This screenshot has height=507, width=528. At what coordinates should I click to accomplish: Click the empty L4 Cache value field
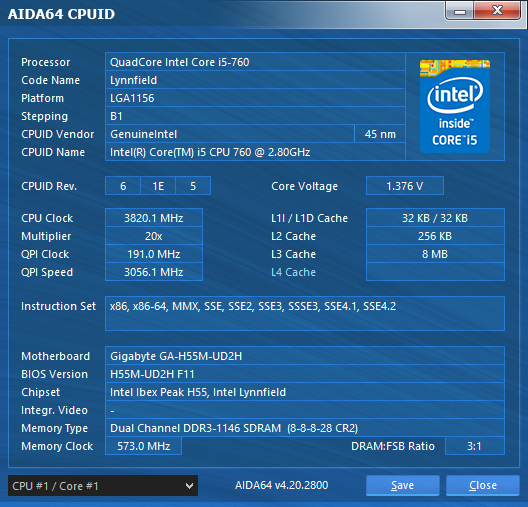tap(435, 272)
